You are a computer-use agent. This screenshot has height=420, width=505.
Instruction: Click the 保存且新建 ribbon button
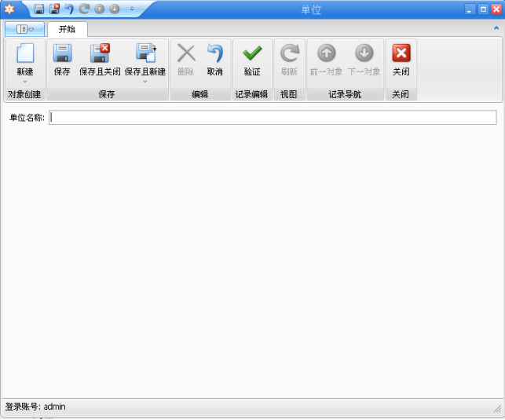pos(145,60)
